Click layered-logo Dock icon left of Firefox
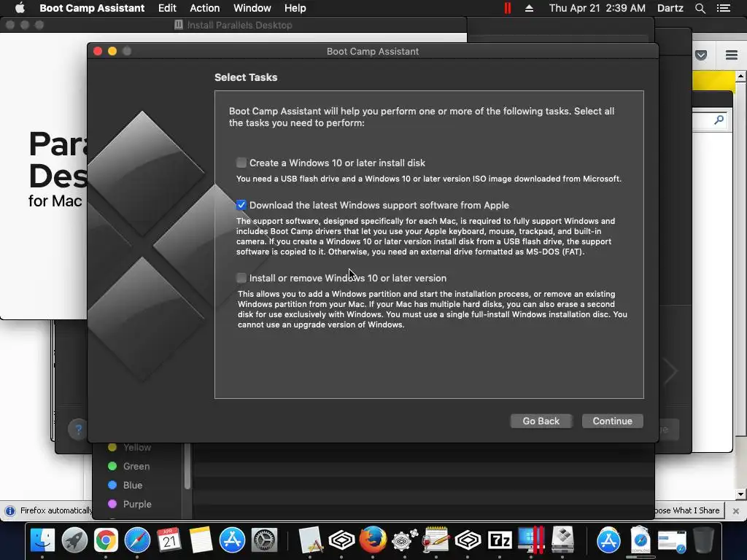 pos(341,540)
